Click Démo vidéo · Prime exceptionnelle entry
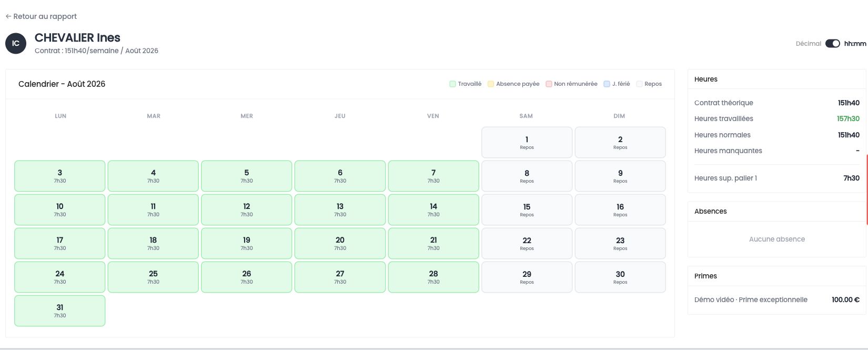868x350 pixels. click(x=751, y=300)
